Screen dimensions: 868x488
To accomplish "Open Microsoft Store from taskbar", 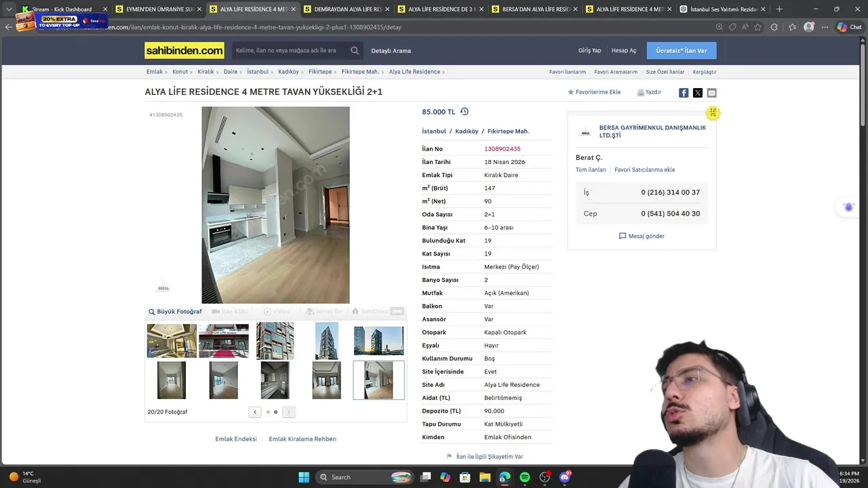I will coord(465,477).
